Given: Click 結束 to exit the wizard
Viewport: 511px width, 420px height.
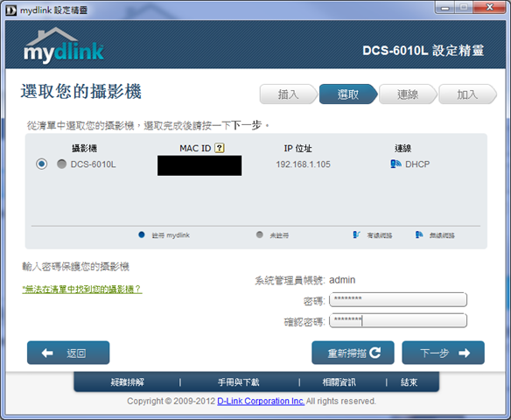Looking at the screenshot, I should (x=409, y=381).
